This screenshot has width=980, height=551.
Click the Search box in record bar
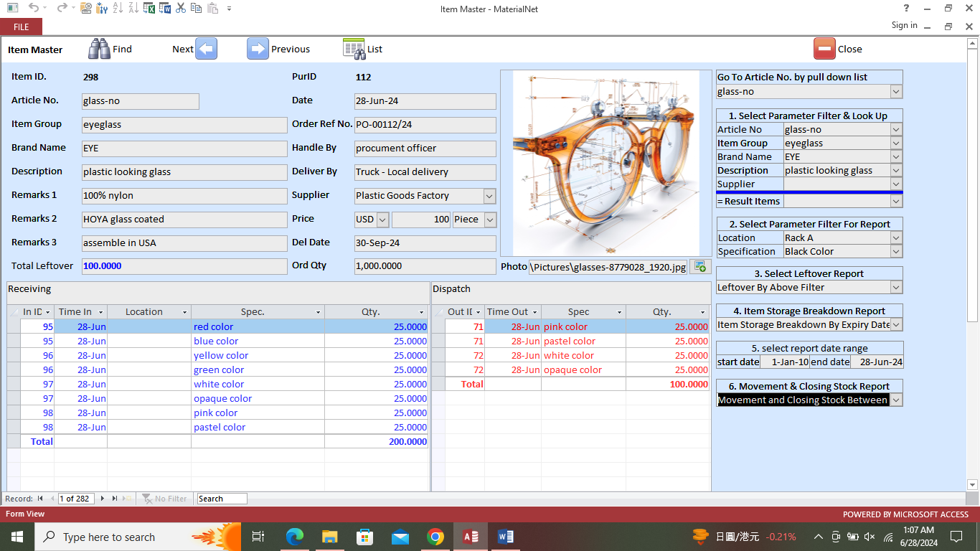point(222,499)
